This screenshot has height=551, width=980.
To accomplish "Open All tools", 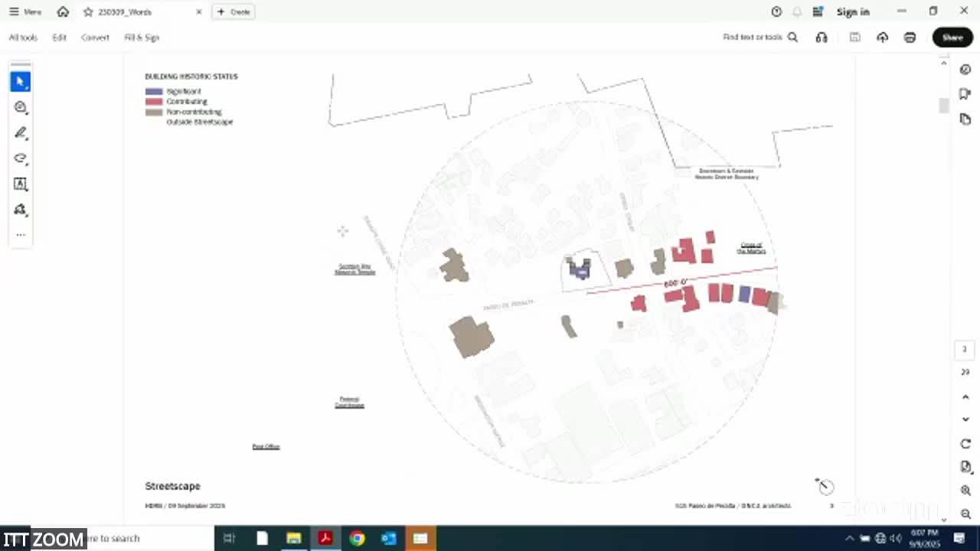I will tap(23, 37).
